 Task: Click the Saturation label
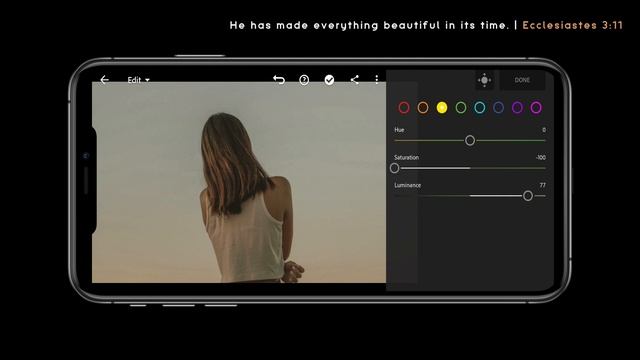[x=407, y=158]
